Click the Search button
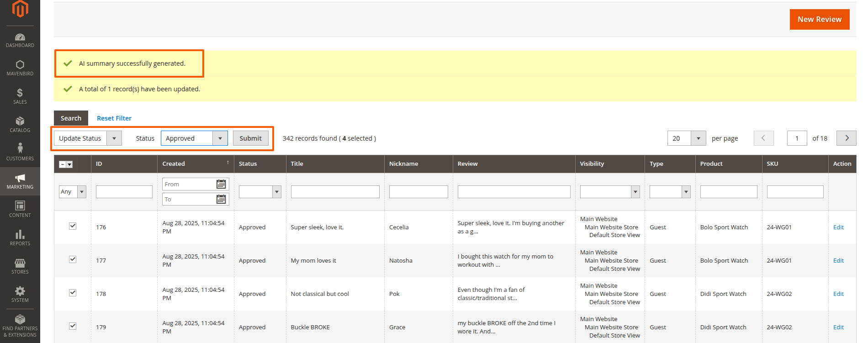Screen dimensions: 868x343 point(71,118)
